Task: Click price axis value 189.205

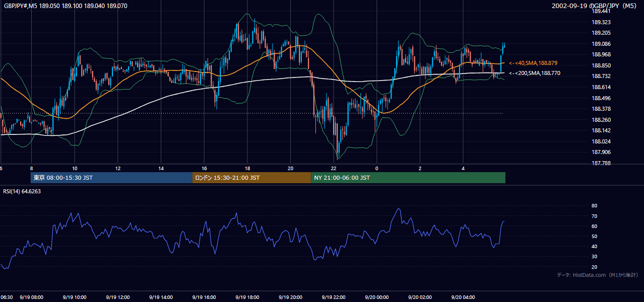Action: tap(601, 33)
